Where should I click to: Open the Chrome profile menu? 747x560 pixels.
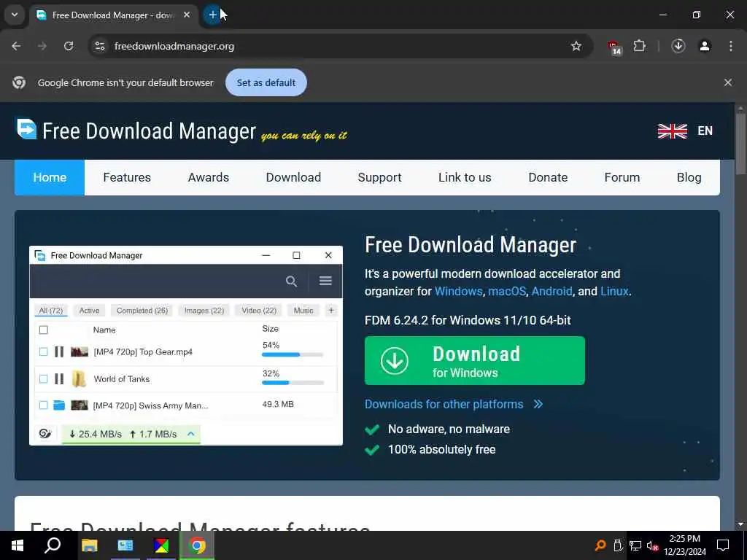[705, 46]
